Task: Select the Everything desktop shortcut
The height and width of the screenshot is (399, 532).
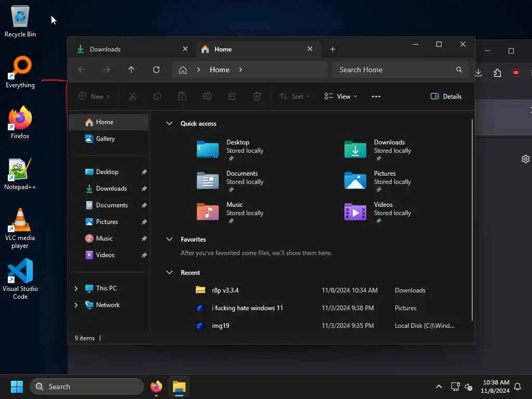Action: point(20,72)
